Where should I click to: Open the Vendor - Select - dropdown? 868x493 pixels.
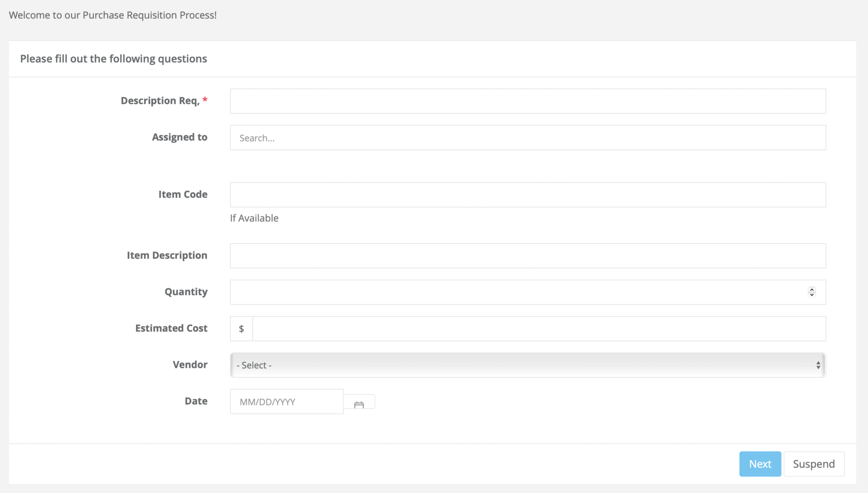[527, 365]
